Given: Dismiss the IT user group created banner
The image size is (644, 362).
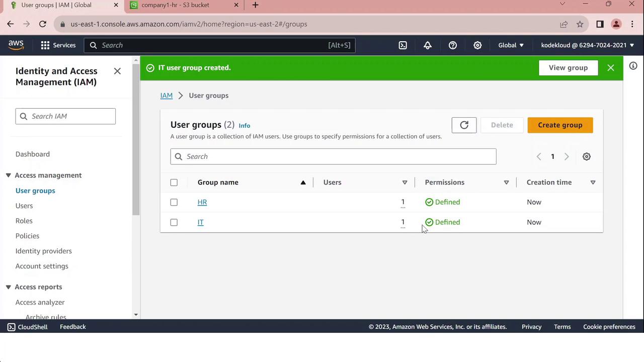Looking at the screenshot, I should (x=611, y=68).
